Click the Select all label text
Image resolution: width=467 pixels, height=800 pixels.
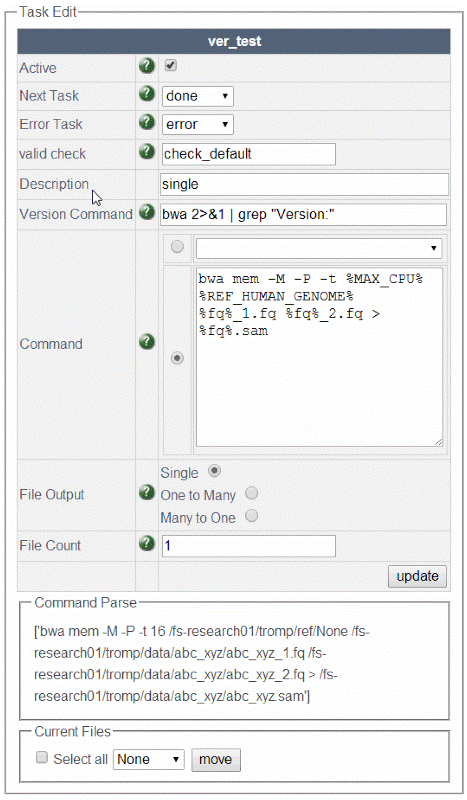tap(80, 759)
